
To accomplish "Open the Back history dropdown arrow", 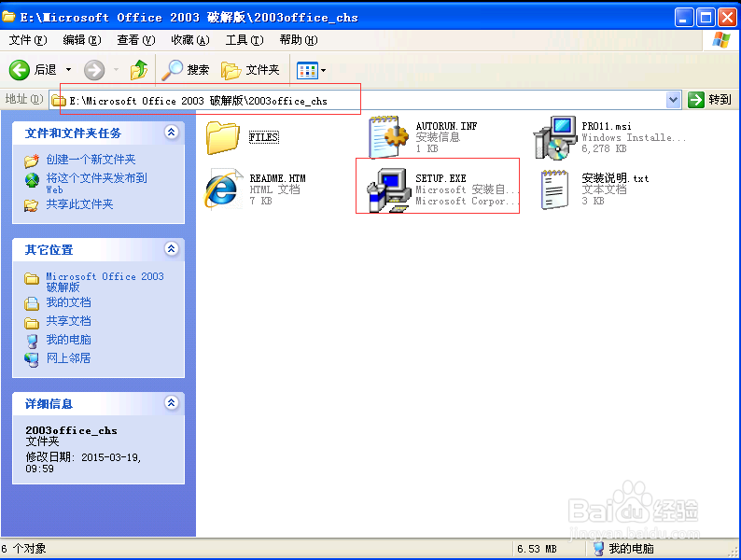I will click(x=68, y=70).
